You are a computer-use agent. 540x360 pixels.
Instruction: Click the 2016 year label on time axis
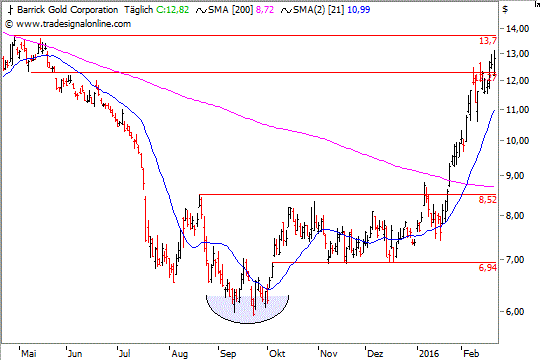[x=429, y=354]
